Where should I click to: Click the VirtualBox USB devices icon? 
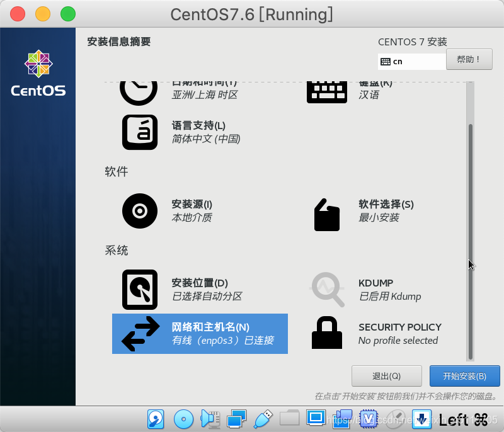[x=263, y=419]
